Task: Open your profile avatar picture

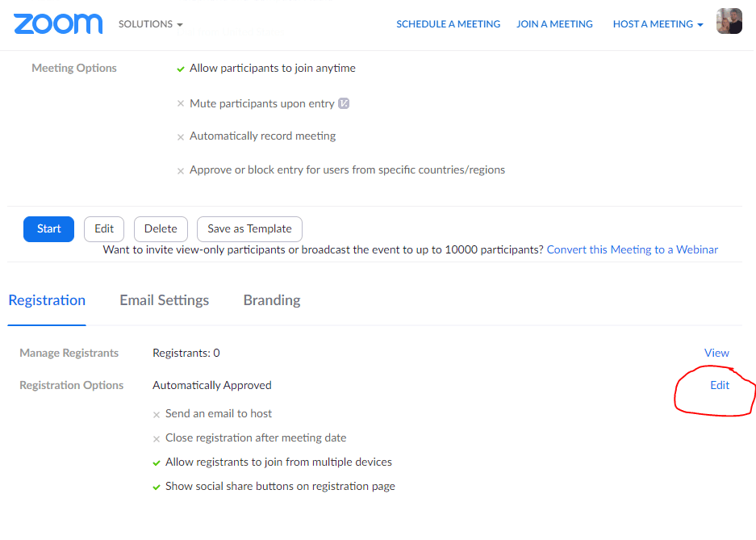Action: point(729,21)
